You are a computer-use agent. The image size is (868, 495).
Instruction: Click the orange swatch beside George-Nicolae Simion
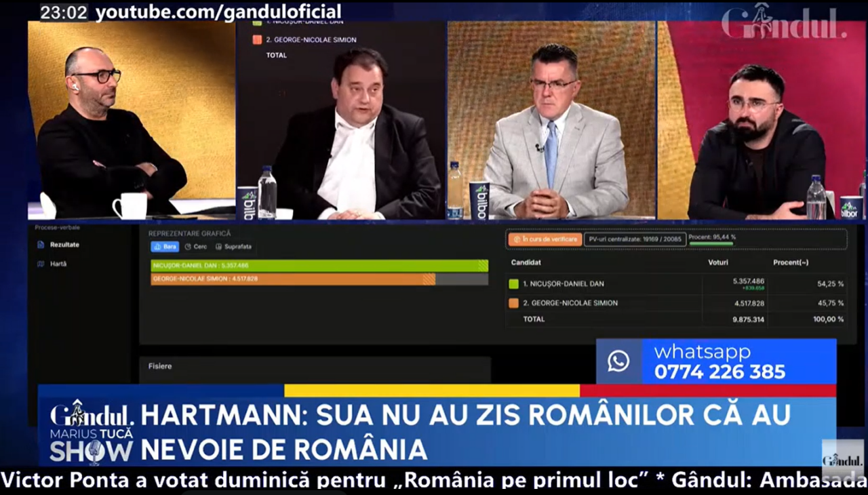(513, 303)
